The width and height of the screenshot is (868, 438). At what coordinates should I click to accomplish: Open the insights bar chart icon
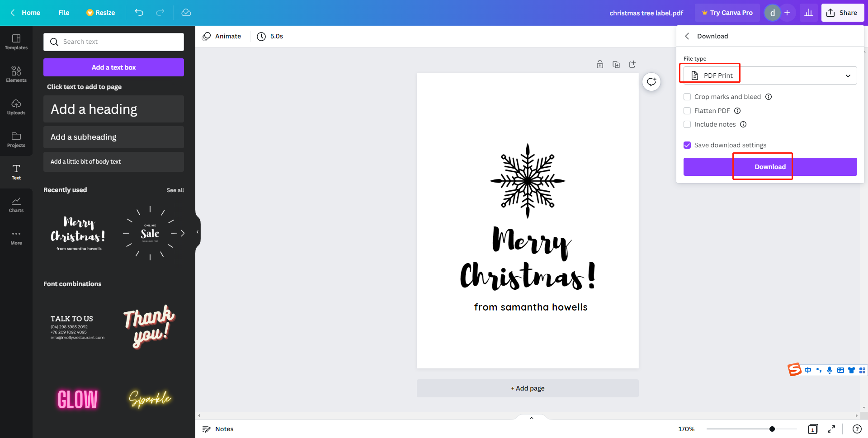point(809,13)
